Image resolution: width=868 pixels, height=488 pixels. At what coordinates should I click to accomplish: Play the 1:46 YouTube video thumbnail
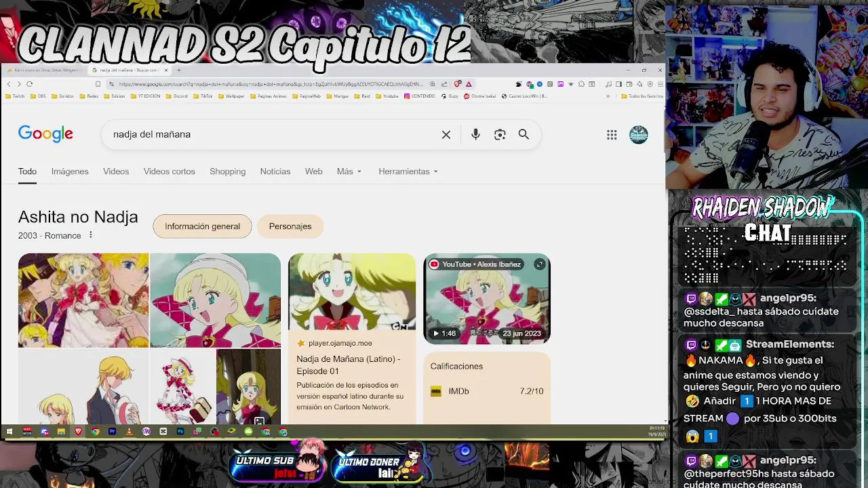click(x=487, y=298)
